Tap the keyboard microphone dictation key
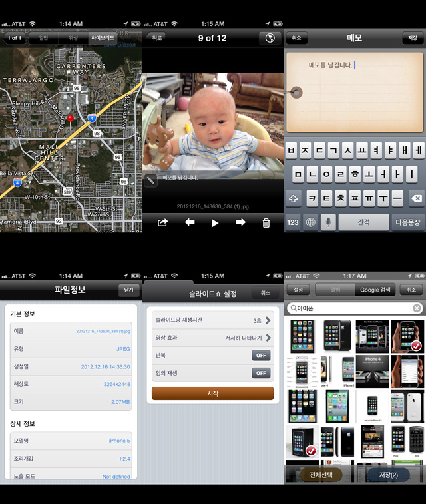Viewport: 426px width, 504px height. tap(328, 222)
